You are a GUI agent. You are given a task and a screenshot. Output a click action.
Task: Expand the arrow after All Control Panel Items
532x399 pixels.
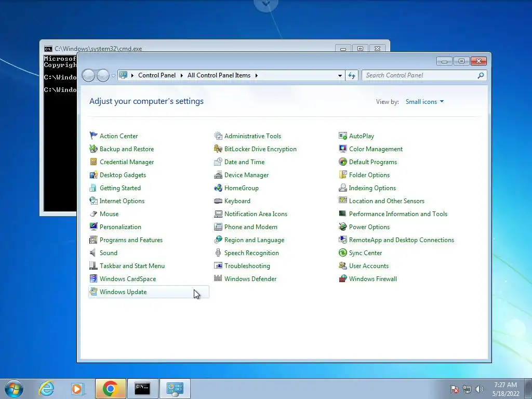(x=257, y=75)
